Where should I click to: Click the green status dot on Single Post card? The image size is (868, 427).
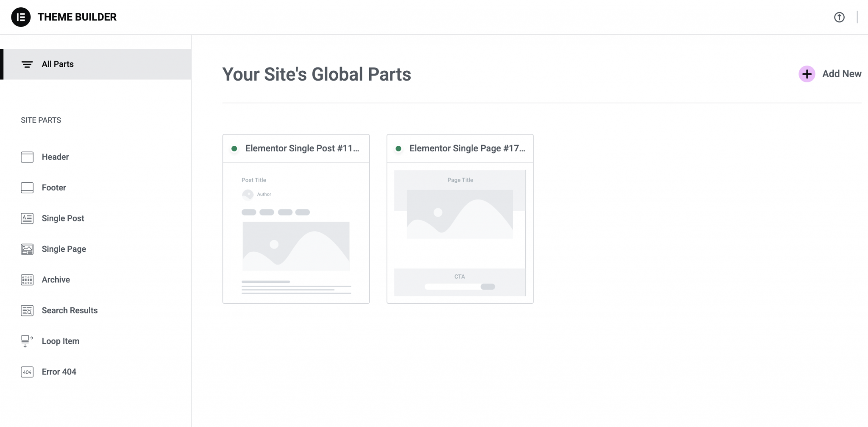(x=234, y=148)
